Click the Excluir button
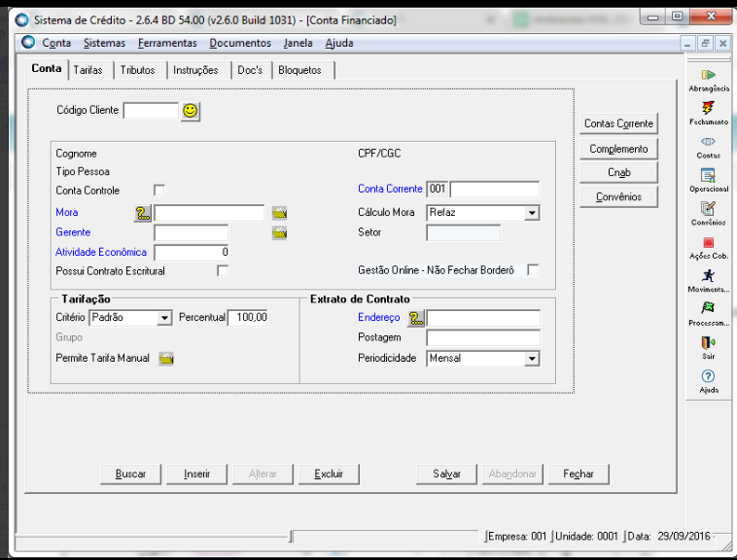The width and height of the screenshot is (737, 560). click(x=329, y=474)
